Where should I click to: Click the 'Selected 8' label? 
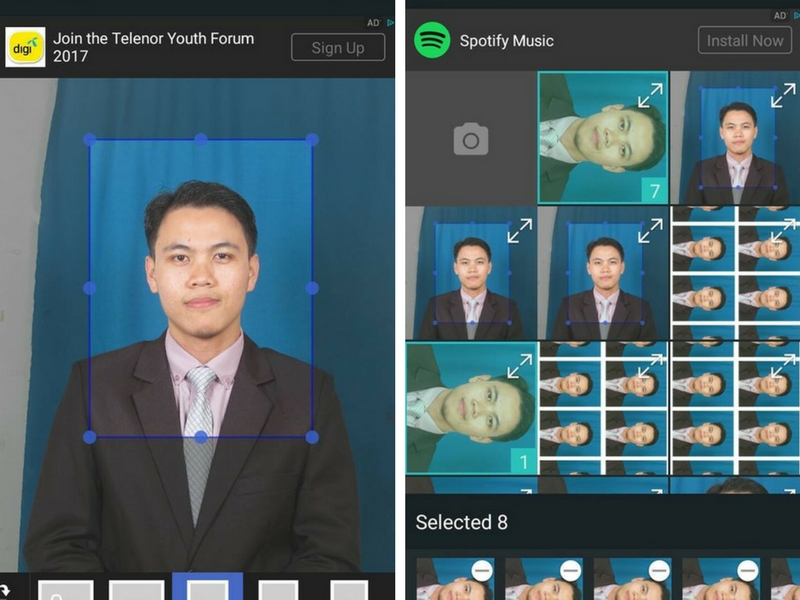pyautogui.click(x=462, y=522)
